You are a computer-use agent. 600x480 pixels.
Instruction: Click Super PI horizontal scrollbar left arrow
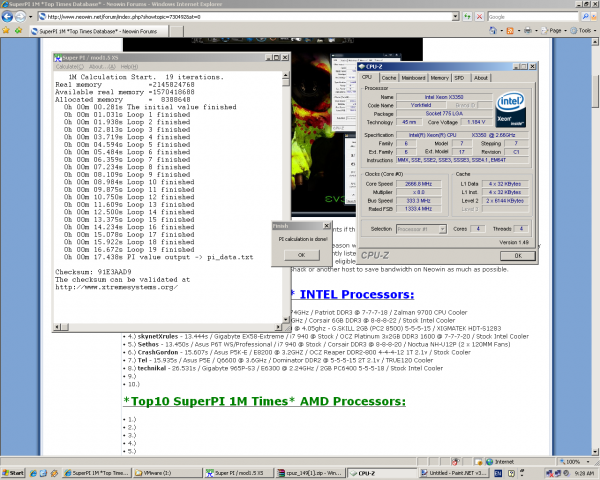pyautogui.click(x=57, y=327)
